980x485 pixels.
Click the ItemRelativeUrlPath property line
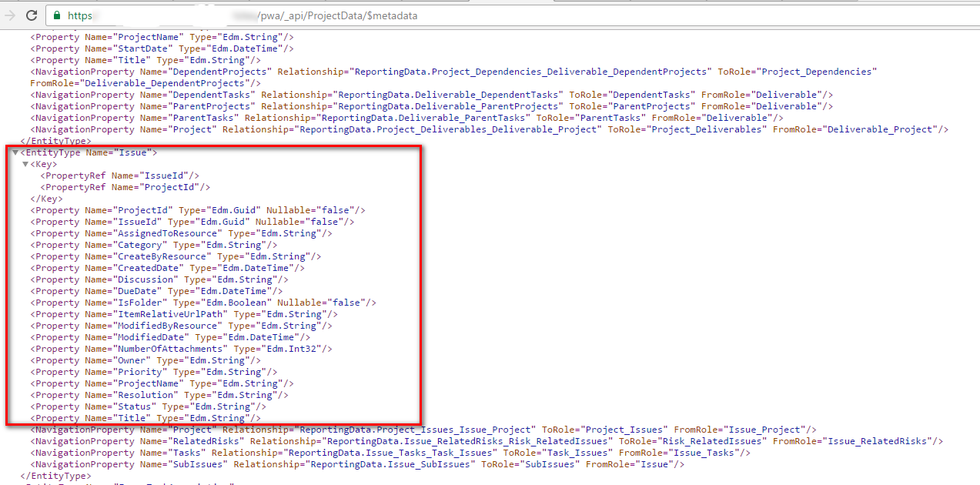184,314
